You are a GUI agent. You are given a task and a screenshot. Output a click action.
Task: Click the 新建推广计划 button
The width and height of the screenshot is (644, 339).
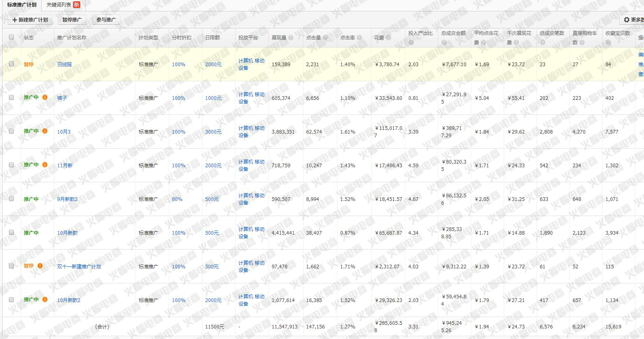click(x=30, y=19)
